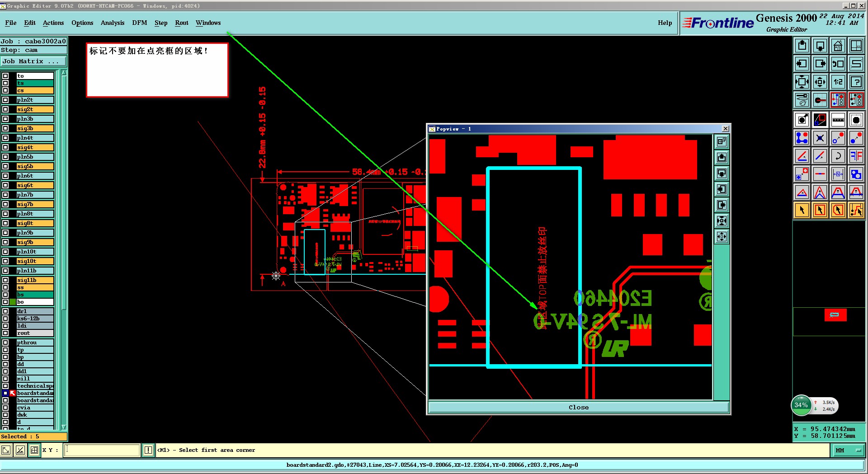This screenshot has height=474, width=868.
Task: Toggle the checkbox for layer ts
Action: pyautogui.click(x=5, y=83)
